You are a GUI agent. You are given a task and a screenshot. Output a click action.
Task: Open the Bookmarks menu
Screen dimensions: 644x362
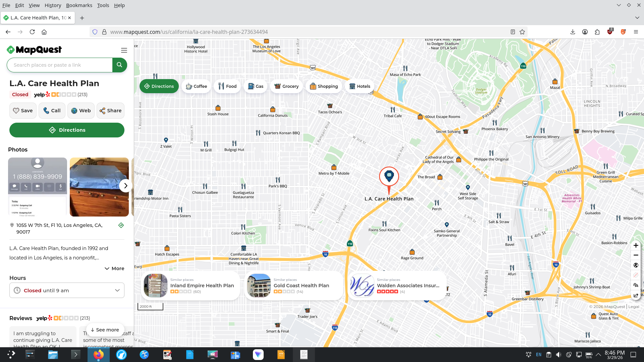pyautogui.click(x=79, y=5)
